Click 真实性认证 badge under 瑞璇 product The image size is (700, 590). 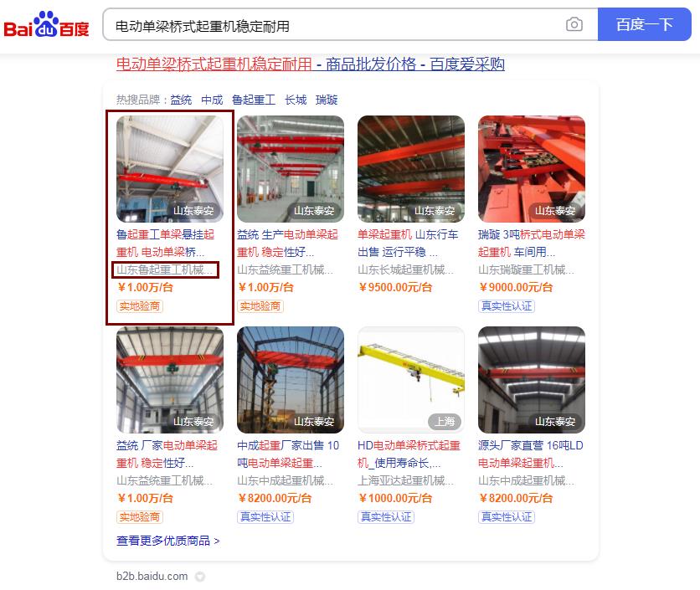[x=507, y=306]
